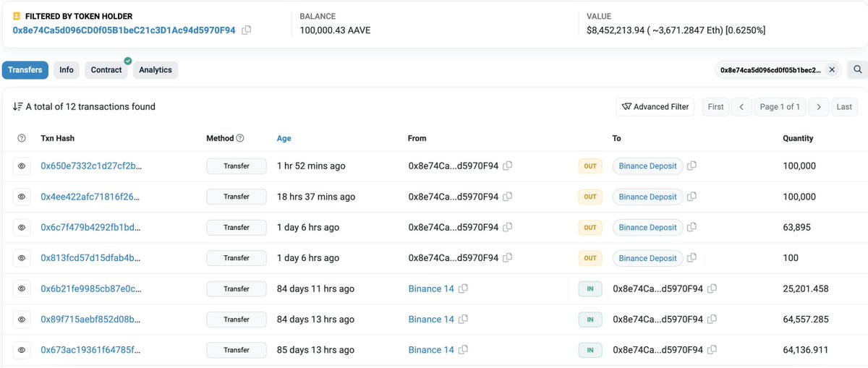Image resolution: width=868 pixels, height=368 pixels.
Task: Clear the 0x8e74ca5d096cd0f05b1bec2 address filter
Action: pyautogui.click(x=832, y=70)
